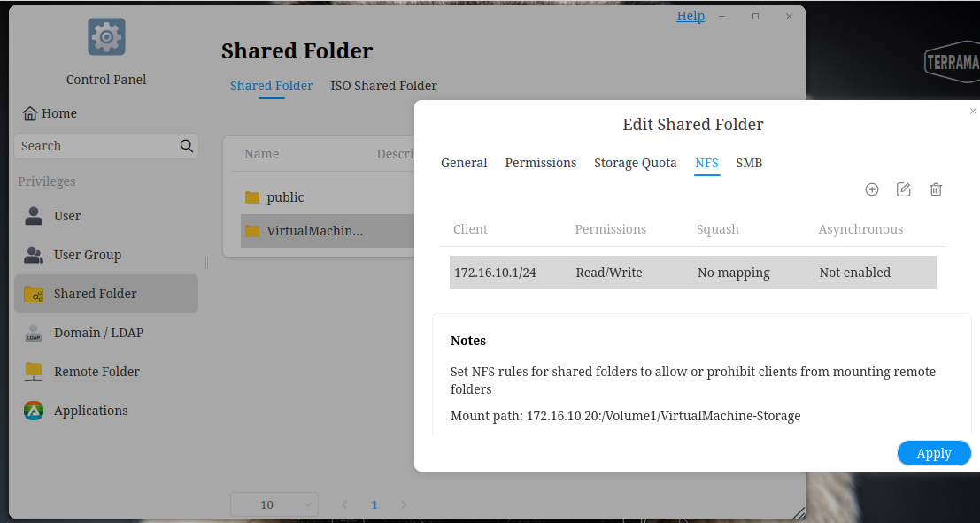Screen dimensions: 980x523
Task: Click the Client column header
Action: click(470, 229)
